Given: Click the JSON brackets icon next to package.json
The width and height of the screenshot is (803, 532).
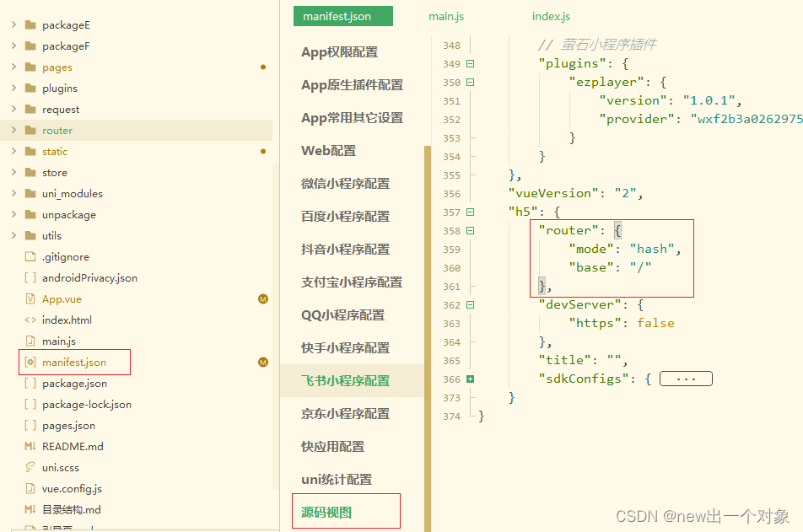Looking at the screenshot, I should pyautogui.click(x=32, y=383).
